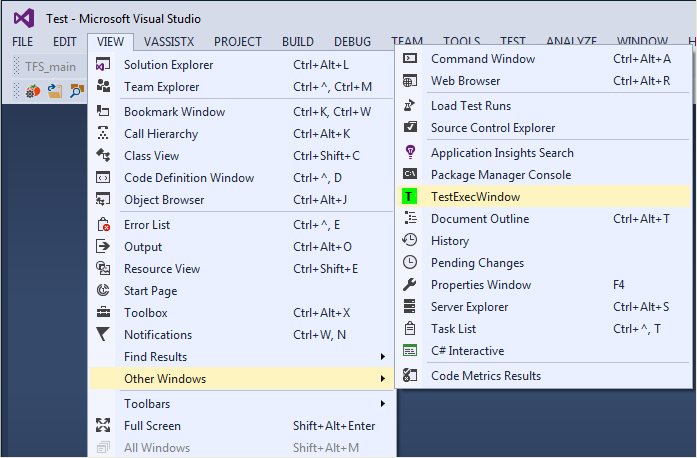Click the Full Screen icon
The width and height of the screenshot is (697, 458).
point(103,425)
